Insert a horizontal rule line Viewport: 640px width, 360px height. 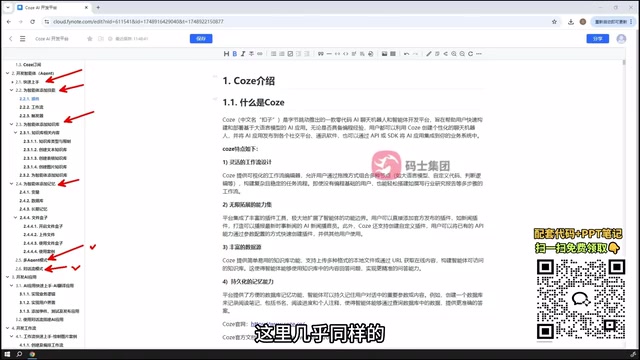pos(329,54)
